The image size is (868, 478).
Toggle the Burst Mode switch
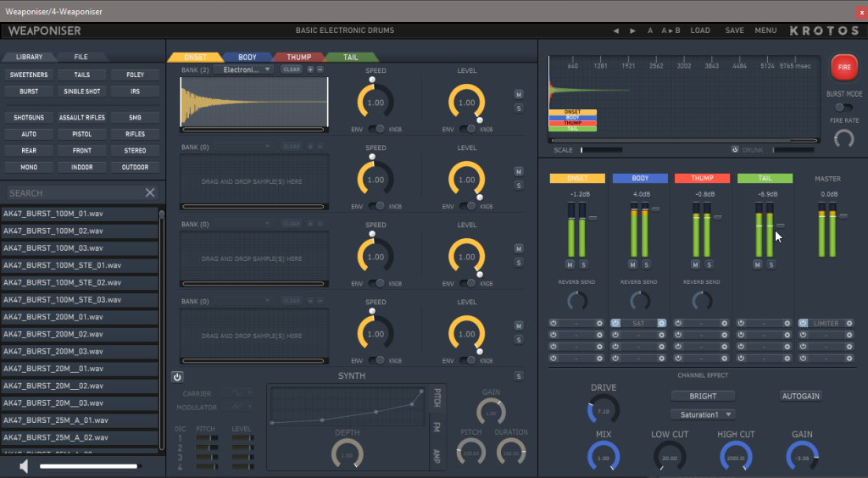click(843, 108)
